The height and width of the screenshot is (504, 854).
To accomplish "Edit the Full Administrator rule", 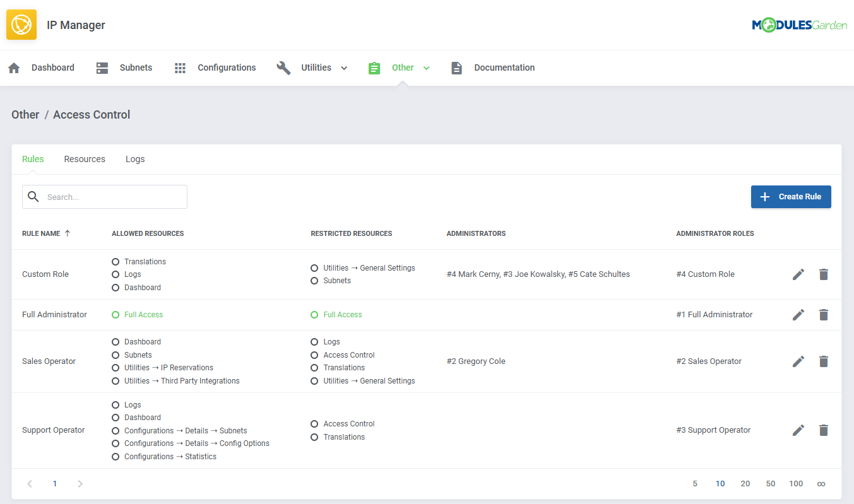I will (798, 315).
